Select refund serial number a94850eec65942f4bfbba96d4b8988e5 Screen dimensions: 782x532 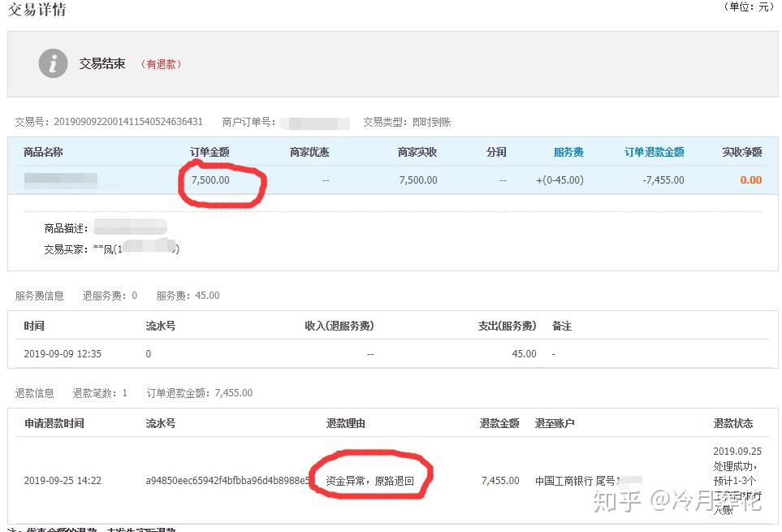point(227,481)
